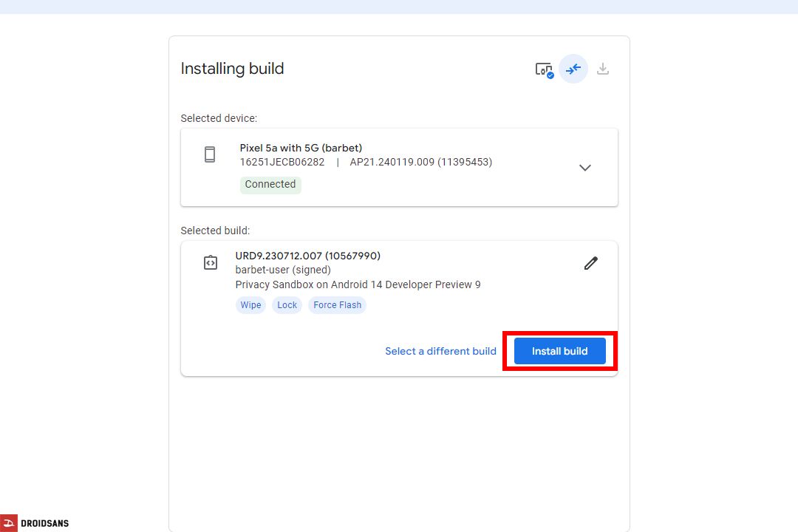Click the serial number 16251JECB06282
The image size is (798, 532).
tap(282, 162)
